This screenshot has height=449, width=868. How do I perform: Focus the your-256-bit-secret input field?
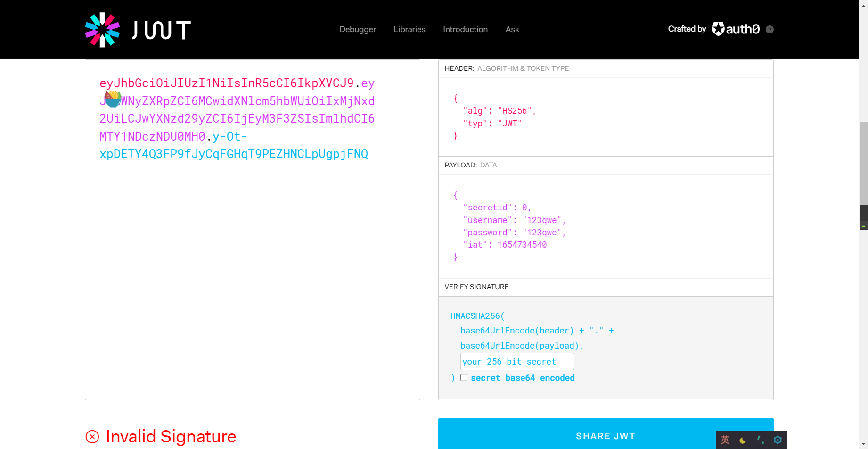[x=517, y=362]
